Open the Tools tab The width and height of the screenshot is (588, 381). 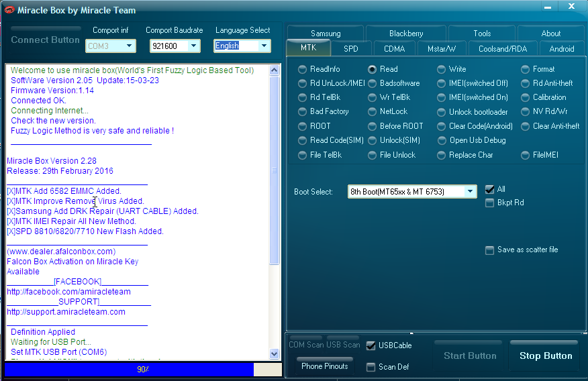tap(482, 34)
